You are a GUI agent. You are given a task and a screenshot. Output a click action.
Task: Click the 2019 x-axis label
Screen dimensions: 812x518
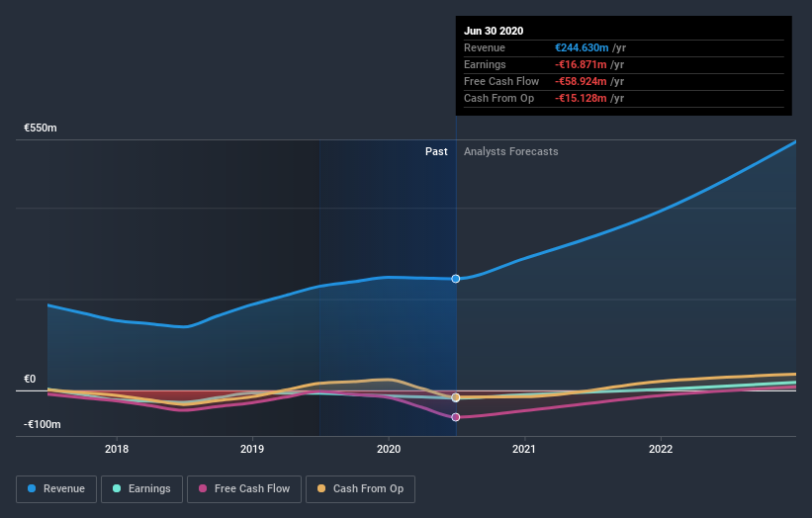pos(252,449)
